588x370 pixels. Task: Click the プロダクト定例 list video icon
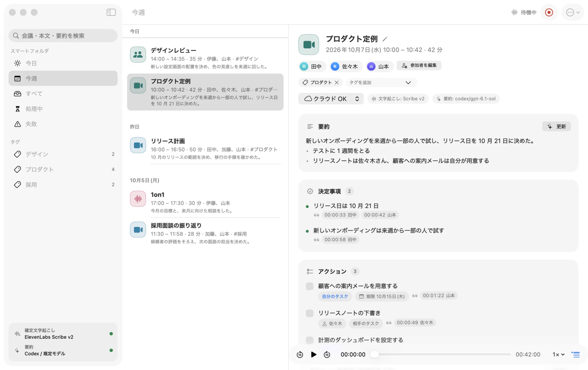138,86
